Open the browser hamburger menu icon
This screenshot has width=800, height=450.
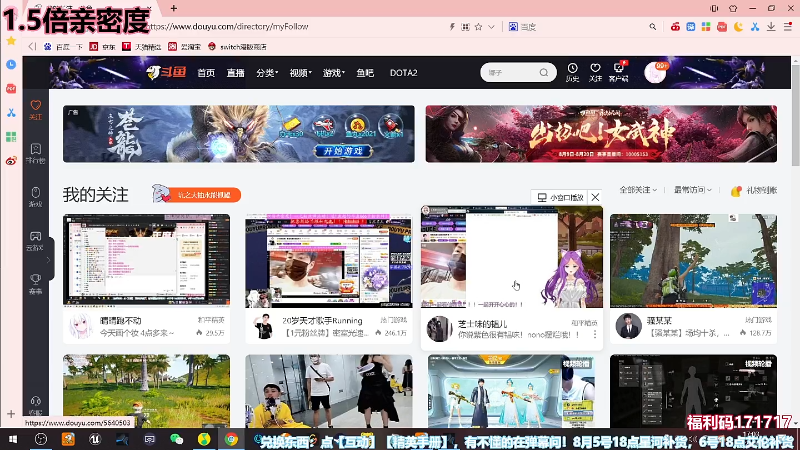pyautogui.click(x=788, y=27)
